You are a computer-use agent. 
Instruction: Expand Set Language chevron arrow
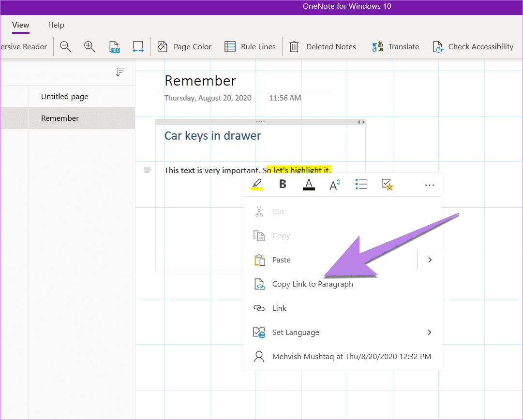[x=430, y=333]
